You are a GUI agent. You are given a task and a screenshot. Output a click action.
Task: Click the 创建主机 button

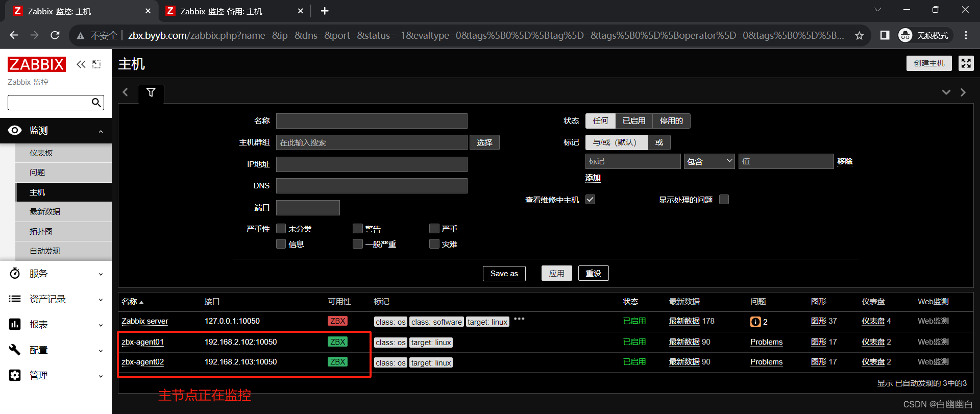[929, 63]
